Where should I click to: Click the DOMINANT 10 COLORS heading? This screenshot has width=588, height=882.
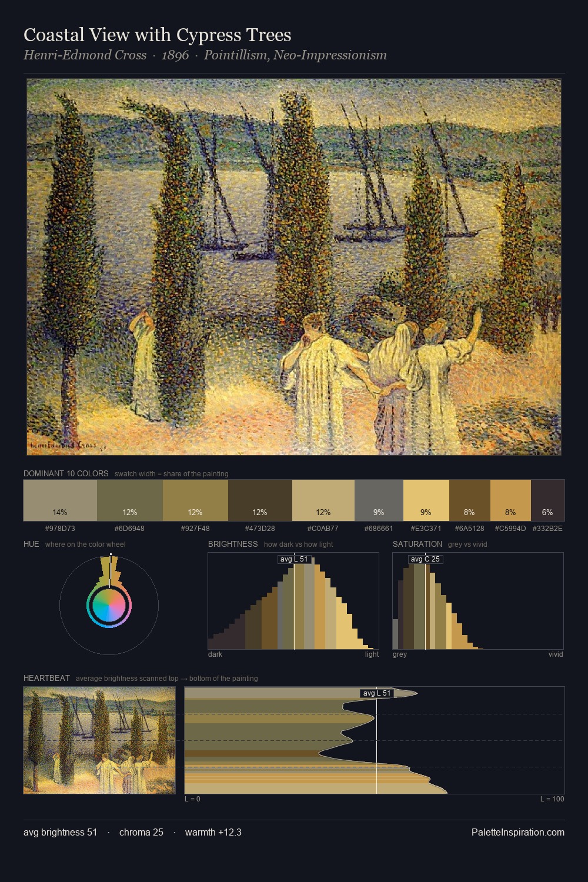tap(66, 473)
